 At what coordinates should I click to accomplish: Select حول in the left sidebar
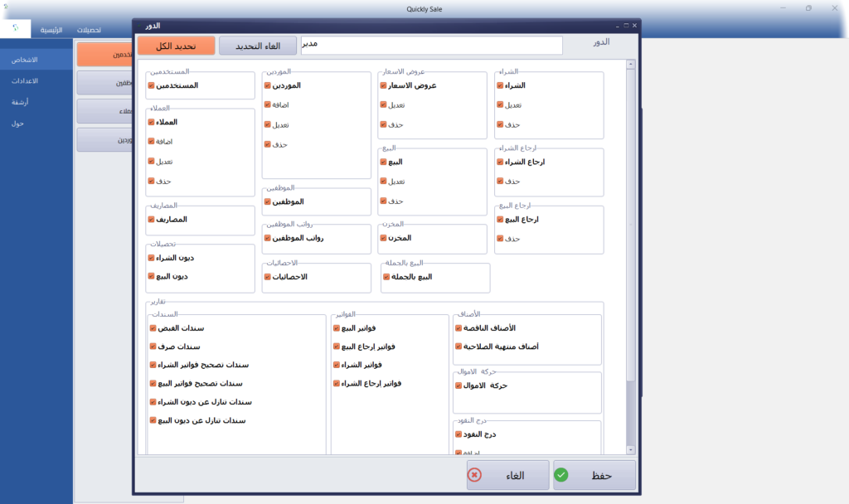click(x=36, y=124)
